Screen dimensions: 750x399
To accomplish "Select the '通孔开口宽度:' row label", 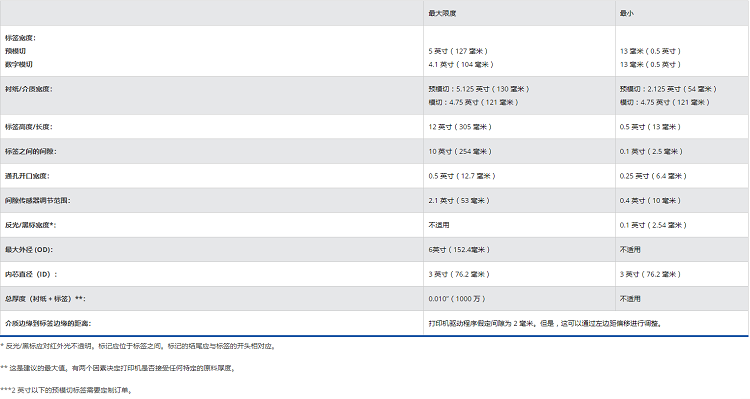I will click(x=27, y=176).
